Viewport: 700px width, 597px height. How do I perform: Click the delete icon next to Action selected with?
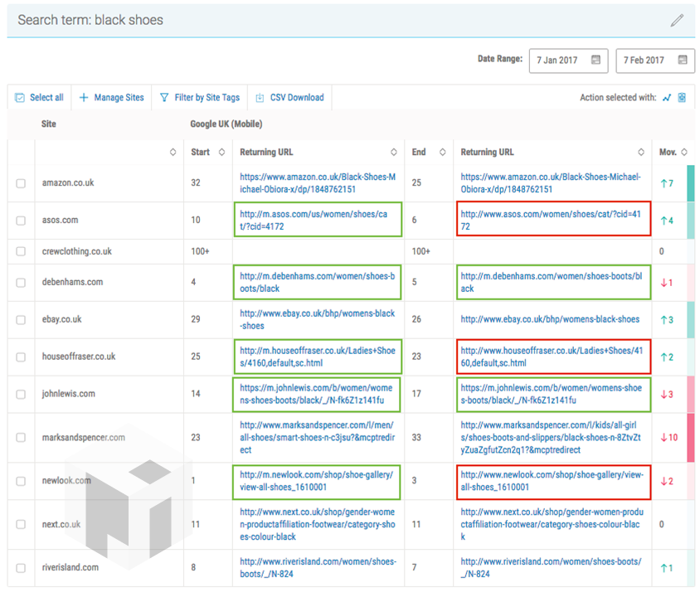682,98
